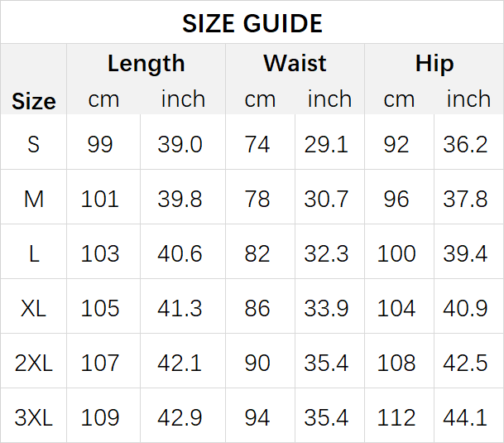
Task: Select the 2XL size row label
Action: click(33, 363)
